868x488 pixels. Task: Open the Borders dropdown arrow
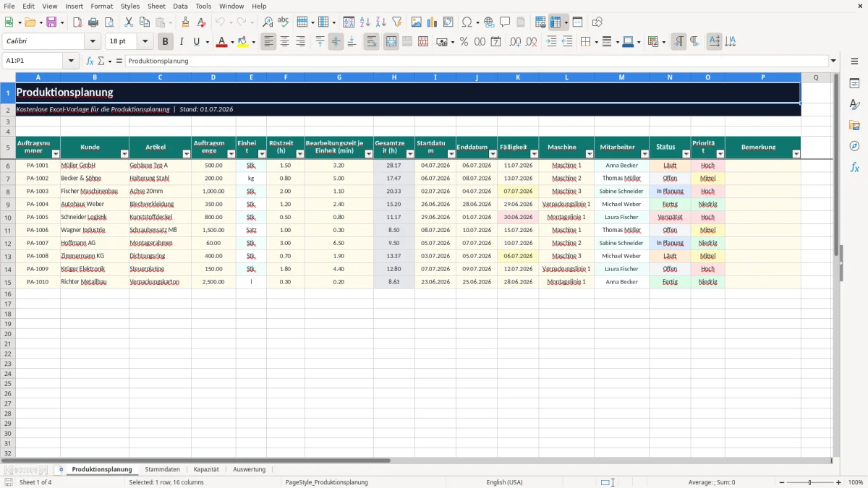tap(597, 42)
